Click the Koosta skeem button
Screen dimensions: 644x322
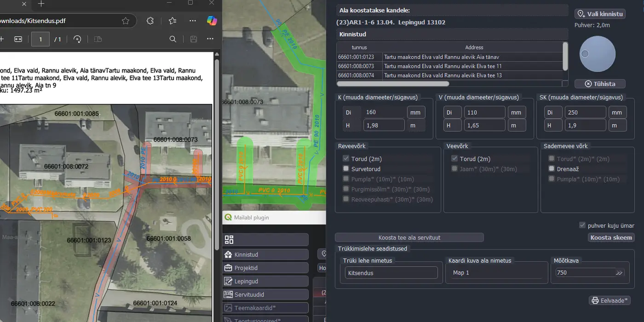(611, 237)
